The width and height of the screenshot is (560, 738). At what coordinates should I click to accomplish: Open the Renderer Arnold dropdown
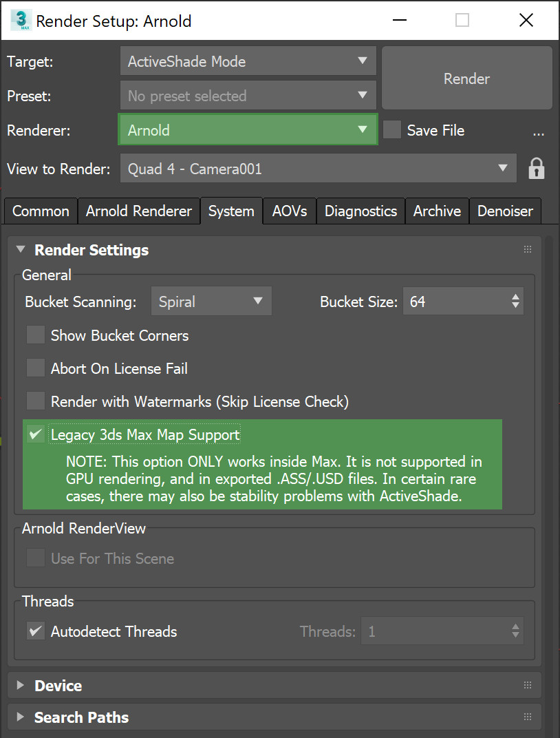pyautogui.click(x=248, y=129)
